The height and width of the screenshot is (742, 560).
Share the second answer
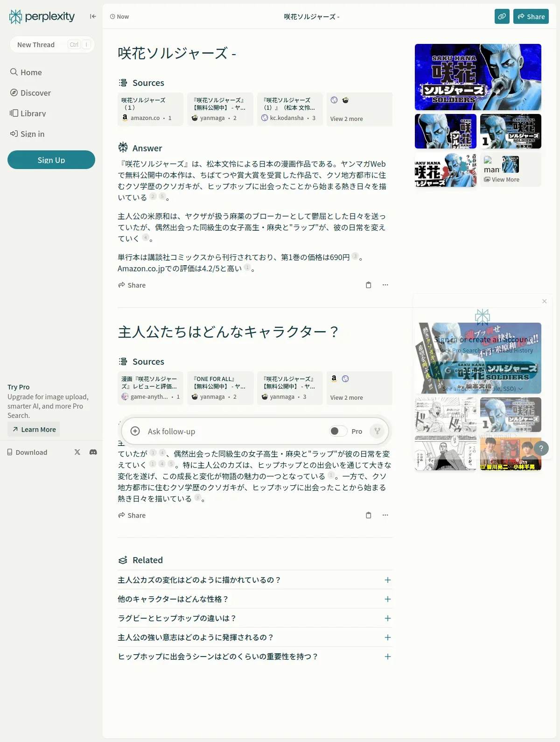(x=132, y=515)
